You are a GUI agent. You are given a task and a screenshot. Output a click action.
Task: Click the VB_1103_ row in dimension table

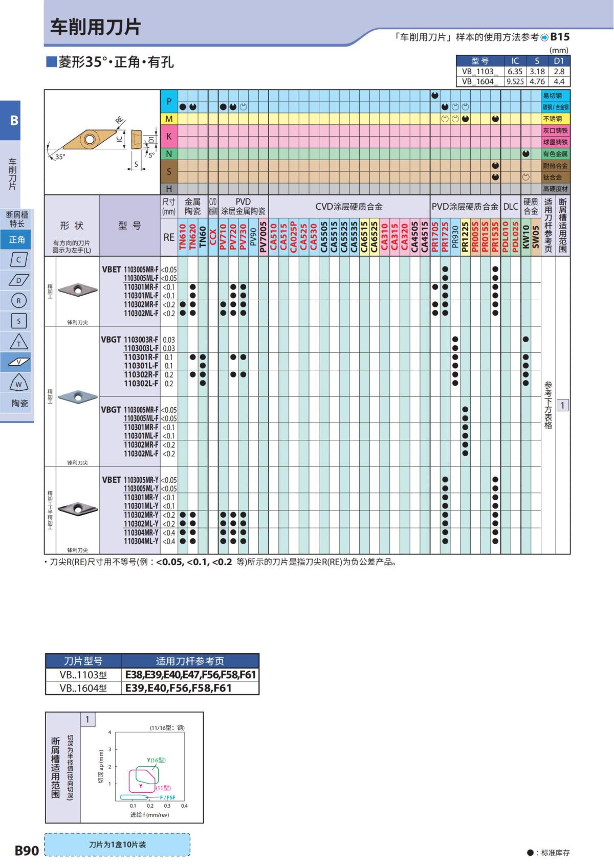click(513, 72)
